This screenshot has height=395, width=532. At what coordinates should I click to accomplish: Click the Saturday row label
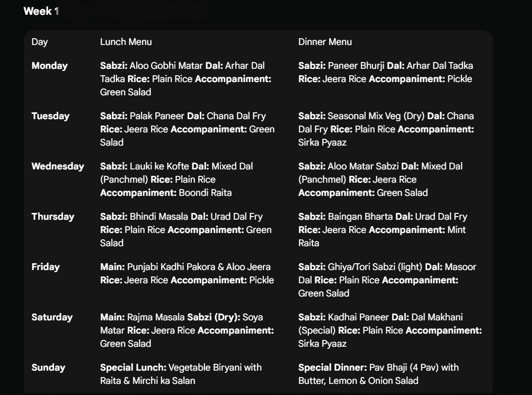point(52,317)
